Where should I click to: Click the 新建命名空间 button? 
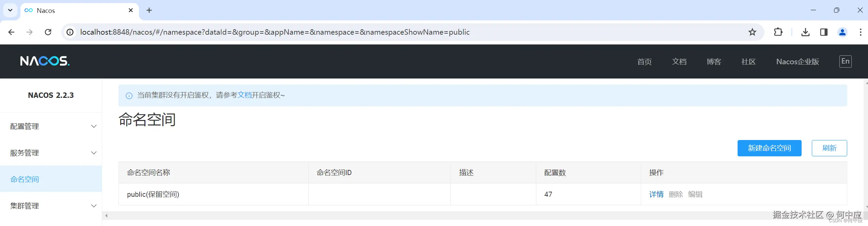[x=769, y=148]
